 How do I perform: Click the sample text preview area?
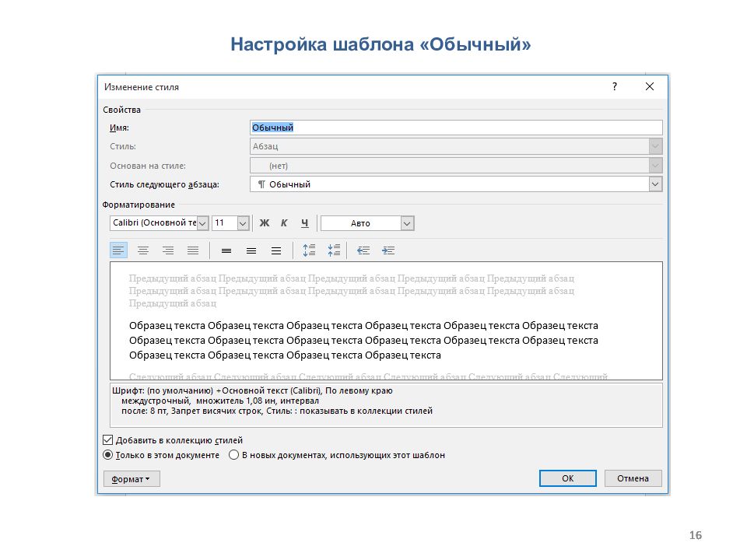pyautogui.click(x=386, y=320)
